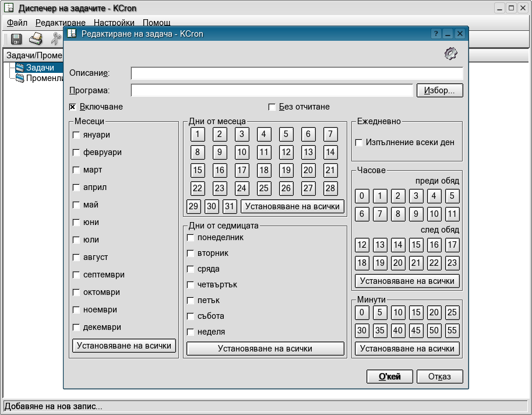Toggle hour 12 button under след обяд

(362, 245)
